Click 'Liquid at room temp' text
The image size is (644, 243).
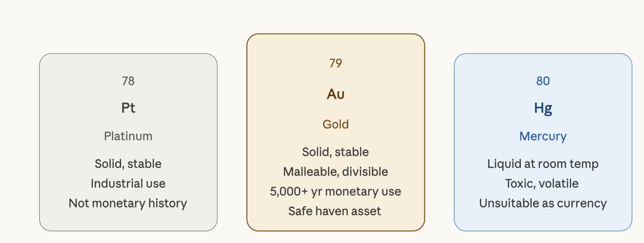click(543, 164)
